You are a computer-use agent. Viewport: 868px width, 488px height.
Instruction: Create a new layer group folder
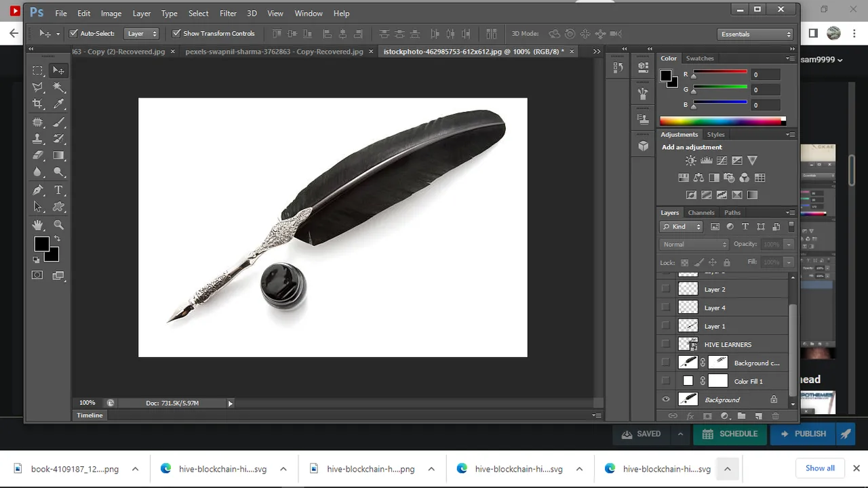[741, 416]
